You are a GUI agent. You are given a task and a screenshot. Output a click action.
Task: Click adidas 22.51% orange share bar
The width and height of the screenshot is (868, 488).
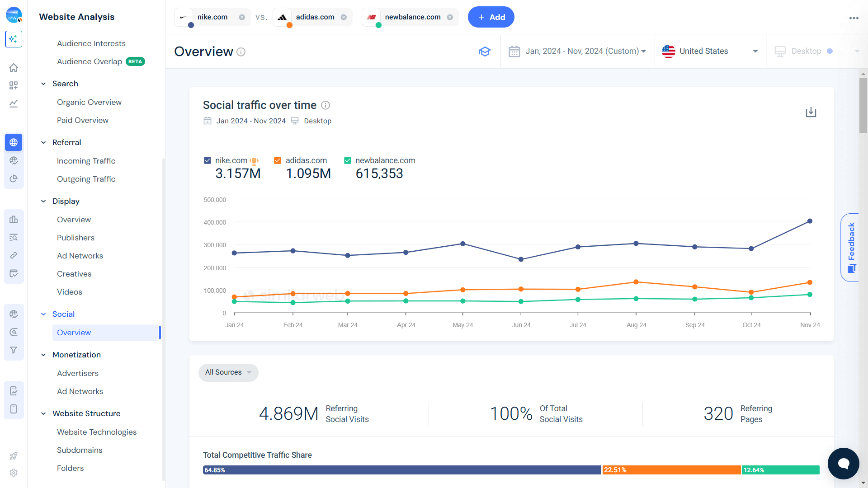pyautogui.click(x=671, y=470)
